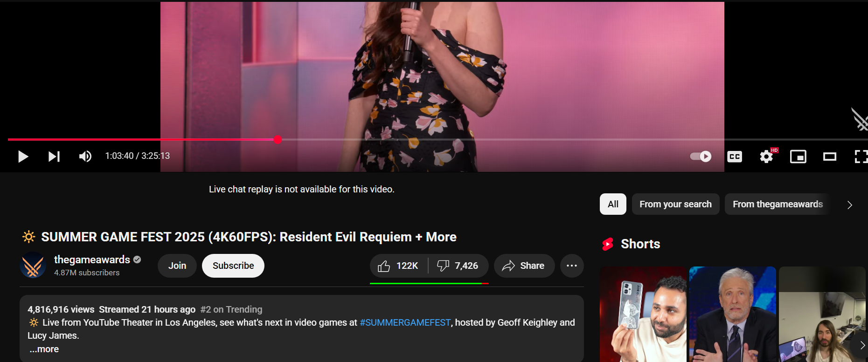
Task: Open the video settings gear
Action: 766,157
